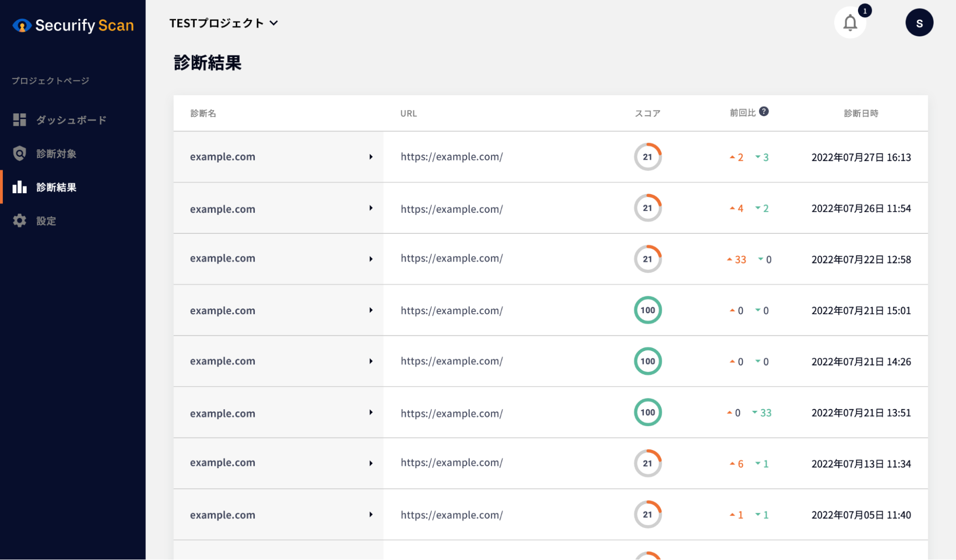Click the notification bell icon
This screenshot has width=956, height=560.
pos(850,23)
